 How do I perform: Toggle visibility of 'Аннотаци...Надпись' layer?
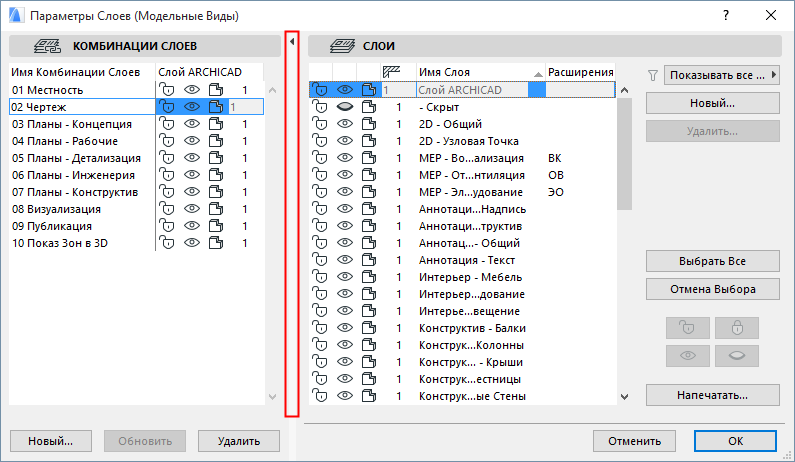point(345,209)
